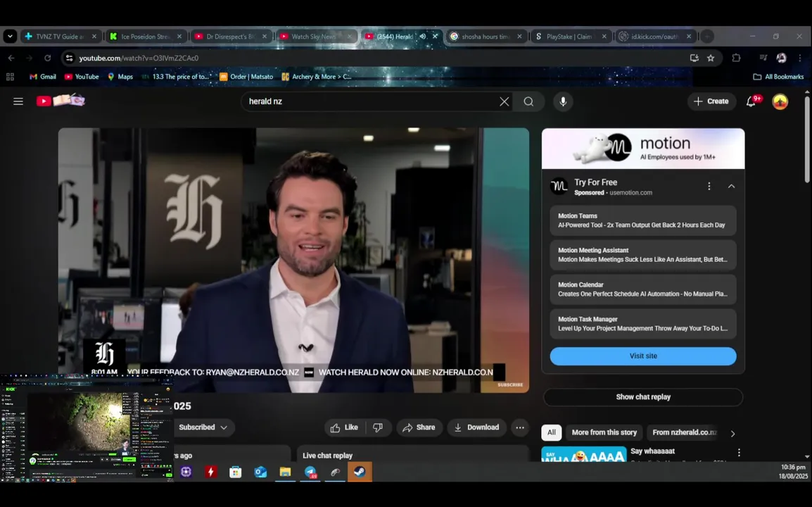Screen dimensions: 812x507
Task: Open the YouTube hamburger guide menu
Action: pos(18,101)
